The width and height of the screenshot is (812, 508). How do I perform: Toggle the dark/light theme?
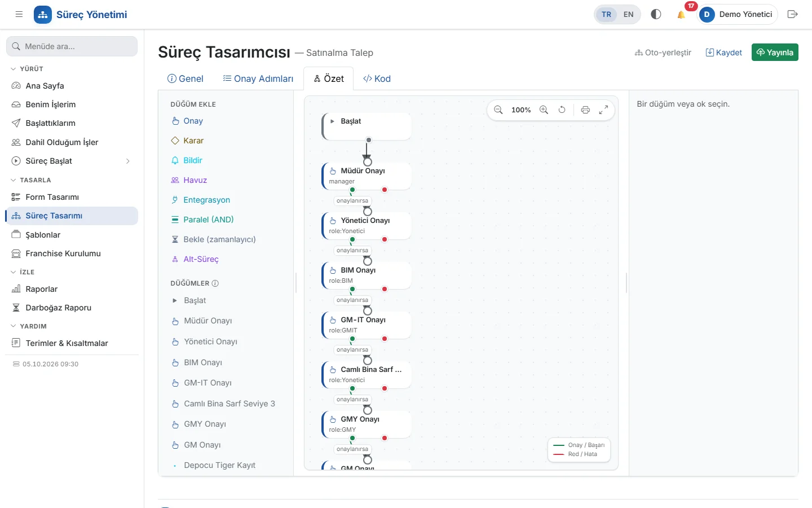656,15
